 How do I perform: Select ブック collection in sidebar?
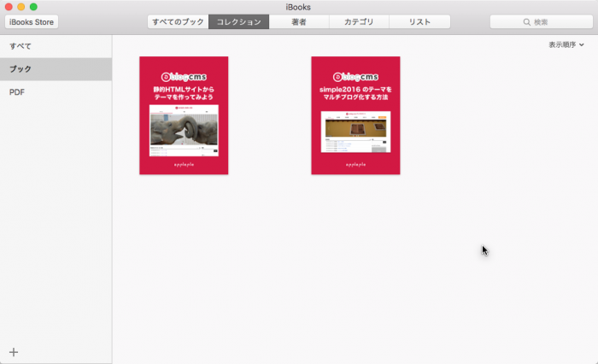[x=56, y=69]
